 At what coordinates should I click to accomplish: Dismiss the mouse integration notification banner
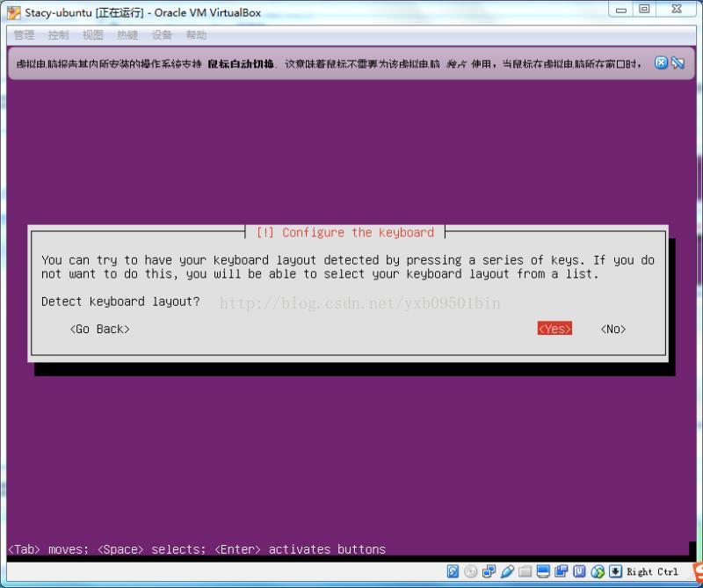click(x=661, y=62)
